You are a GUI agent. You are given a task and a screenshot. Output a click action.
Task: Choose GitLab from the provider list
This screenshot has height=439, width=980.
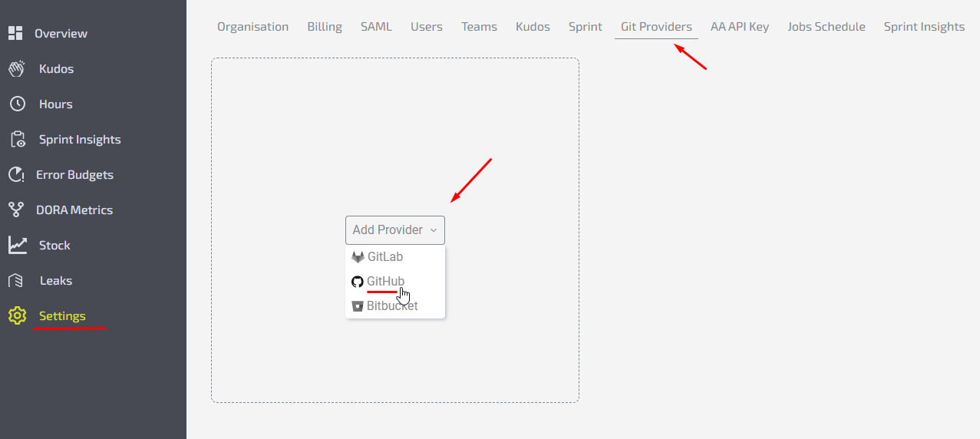tap(384, 257)
